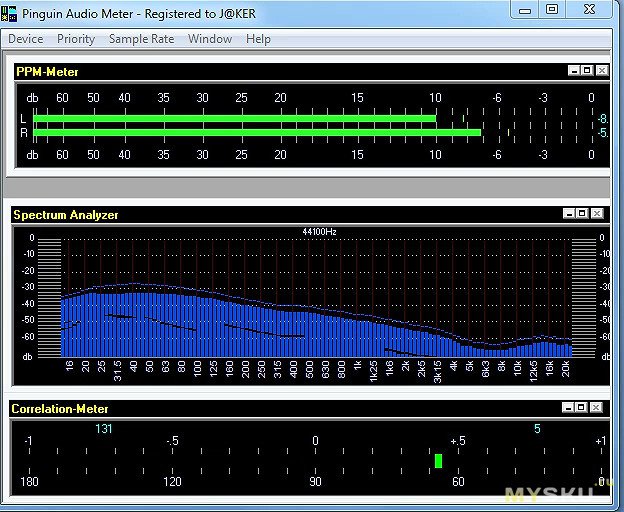Minimize the PPM-Meter panel
Screen dimensions: 624x512
574,71
